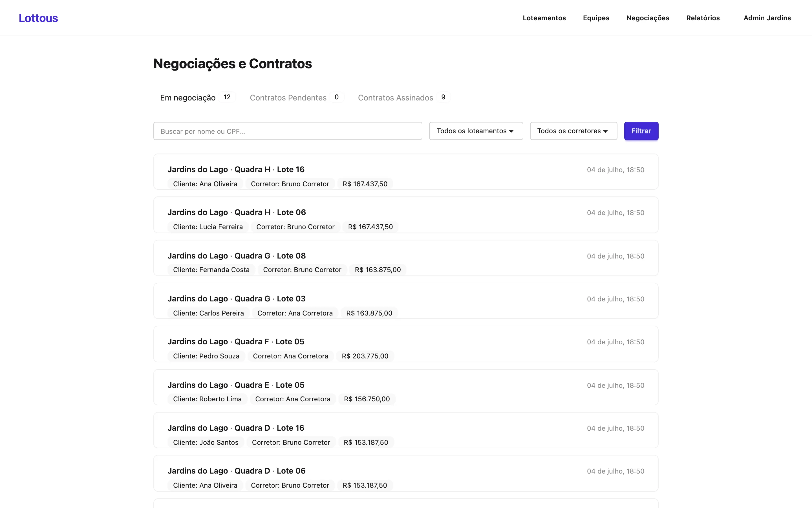
Task: Click the R$ 153.187,50 value on Quadra D Lote 16
Action: point(366,443)
